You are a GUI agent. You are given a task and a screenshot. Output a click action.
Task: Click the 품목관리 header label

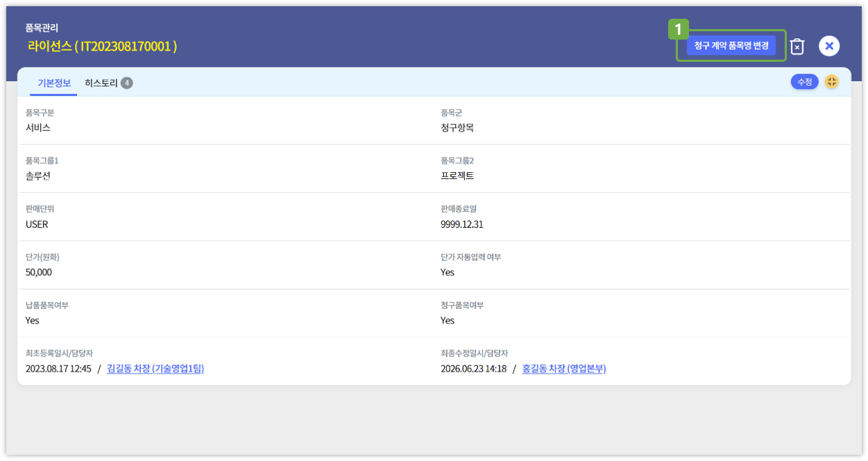click(42, 28)
